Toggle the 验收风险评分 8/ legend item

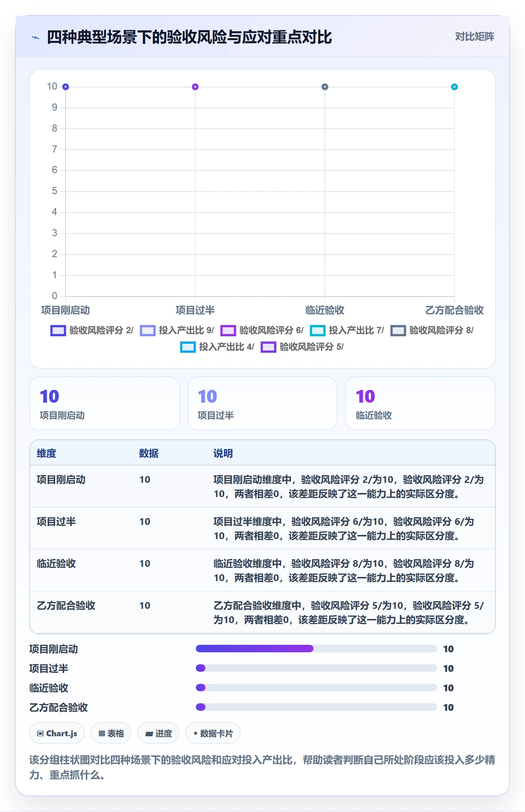pos(432,330)
